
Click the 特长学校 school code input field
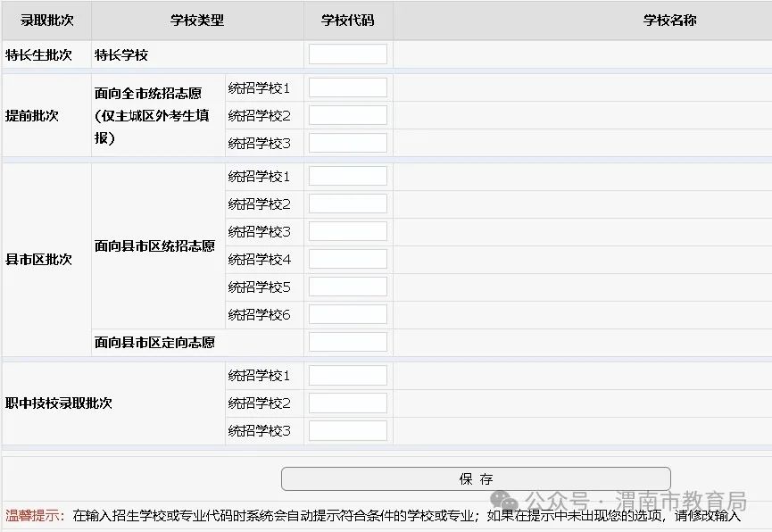347,54
